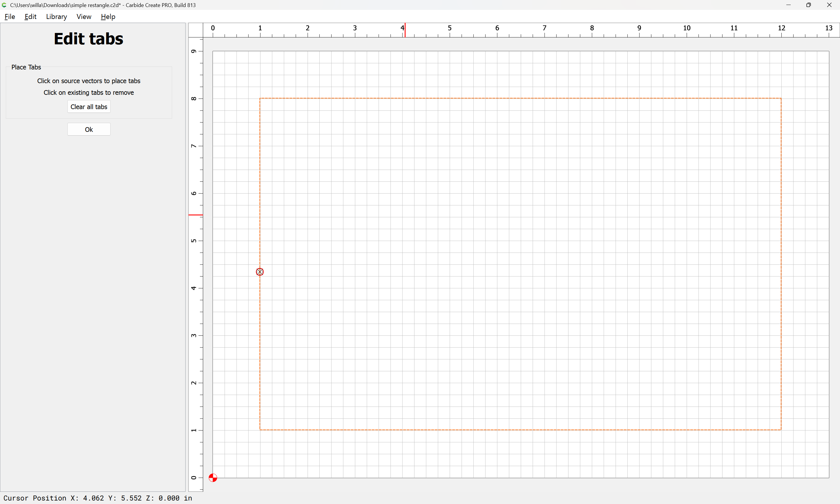Place a tab on the rectangle's right edge
Viewport: 840px width, 504px height.
[x=781, y=264]
